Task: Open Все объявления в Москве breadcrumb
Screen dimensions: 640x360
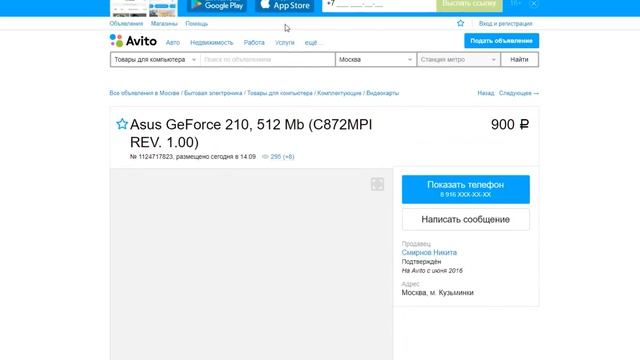Action: (x=144, y=93)
